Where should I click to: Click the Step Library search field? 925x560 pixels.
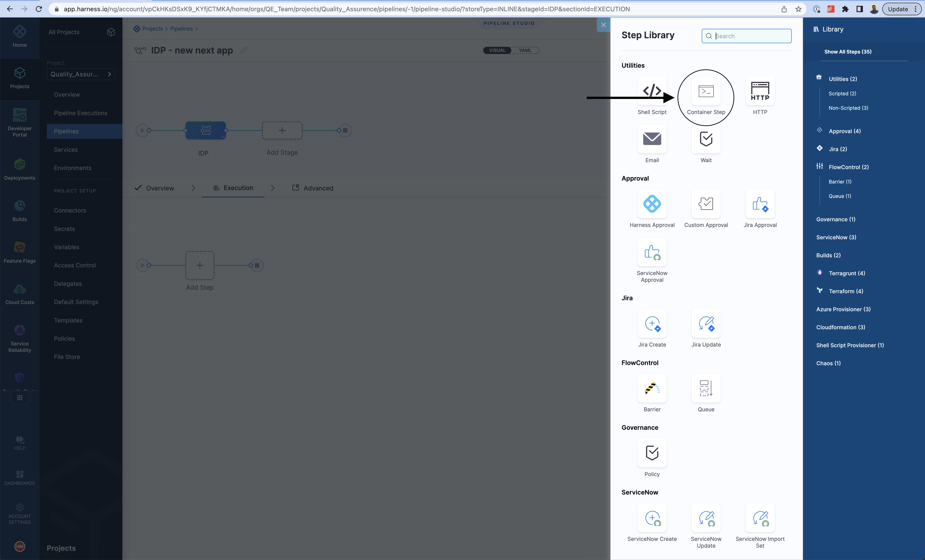[x=751, y=36]
